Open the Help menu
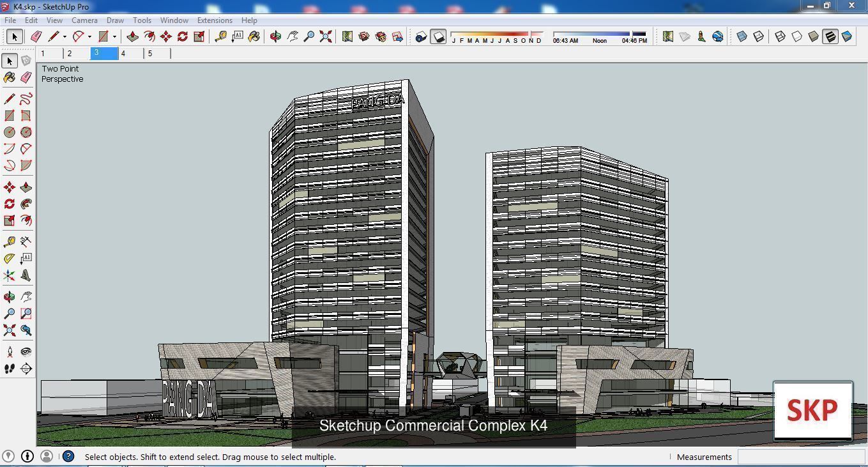 pyautogui.click(x=249, y=20)
